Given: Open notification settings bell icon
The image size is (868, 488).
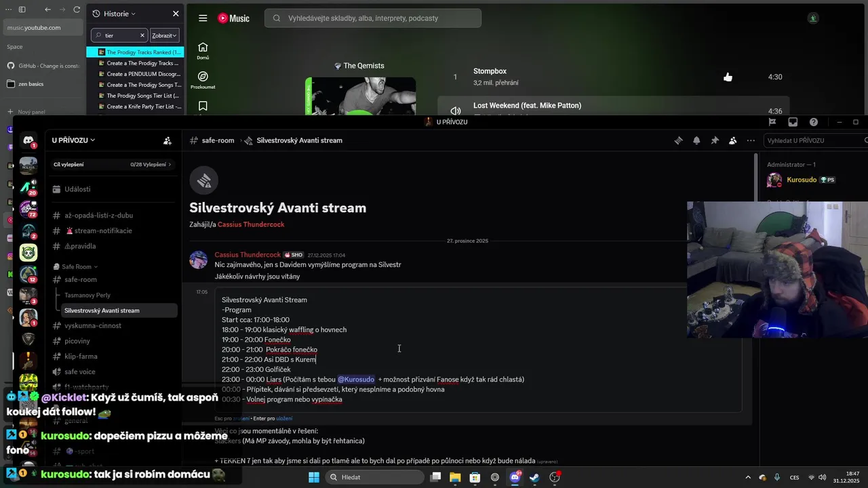Looking at the screenshot, I should (x=696, y=140).
